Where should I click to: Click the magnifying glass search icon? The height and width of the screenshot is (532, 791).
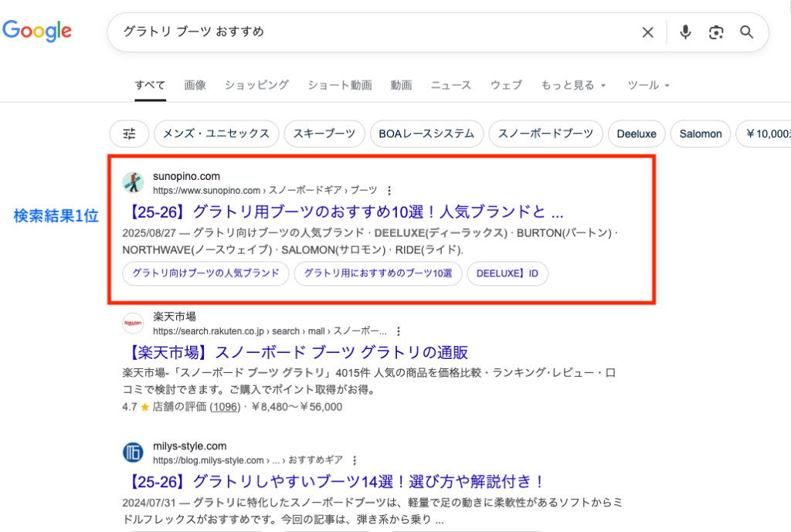coord(747,32)
